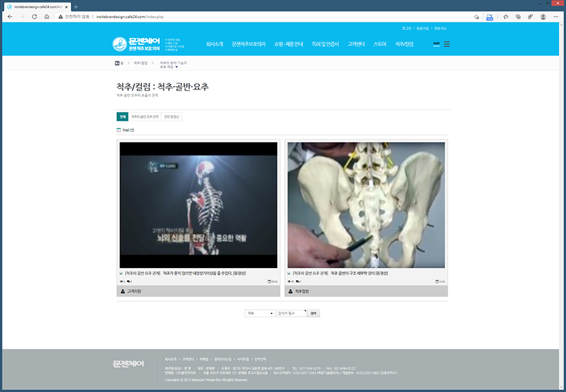Open the 제목 search field dropdown
This screenshot has height=392, width=566.
point(259,313)
